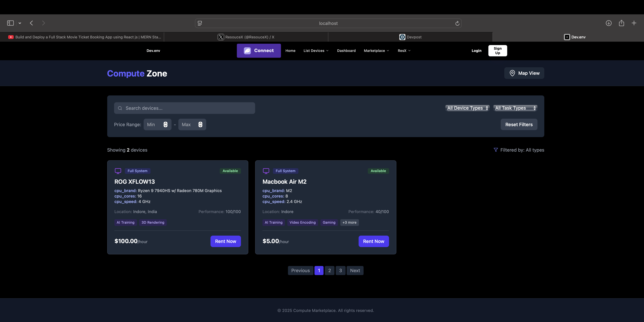The image size is (644, 322).
Task: Open a new tab with plus icon
Action: coord(634,23)
